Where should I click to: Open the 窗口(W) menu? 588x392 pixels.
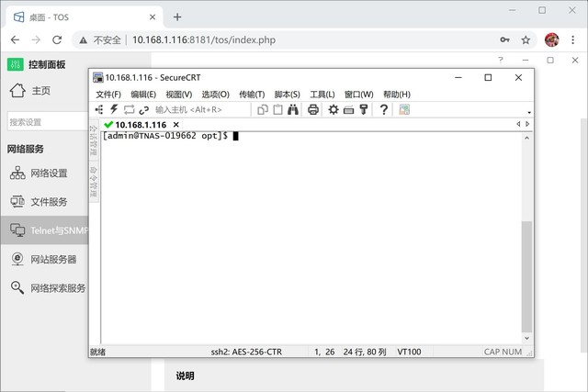tap(358, 94)
